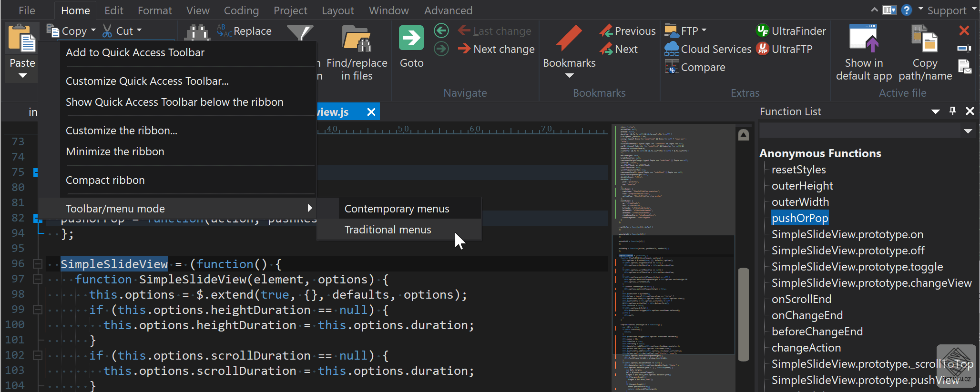Select pushOrPop in Function List
Screen dimensions: 980x392
[x=800, y=218]
